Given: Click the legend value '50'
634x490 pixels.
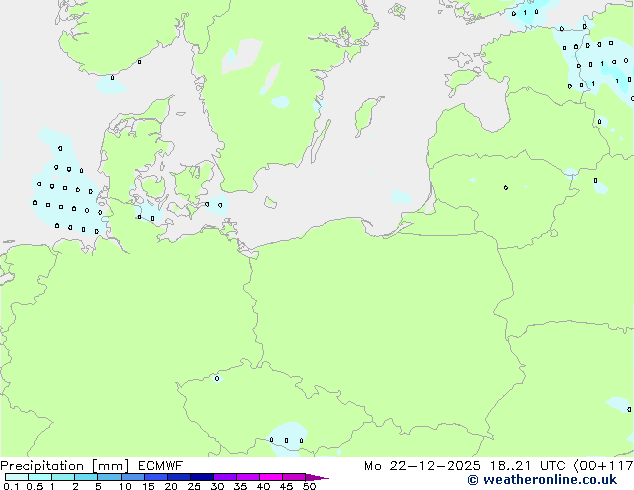Looking at the screenshot, I should [x=309, y=486].
